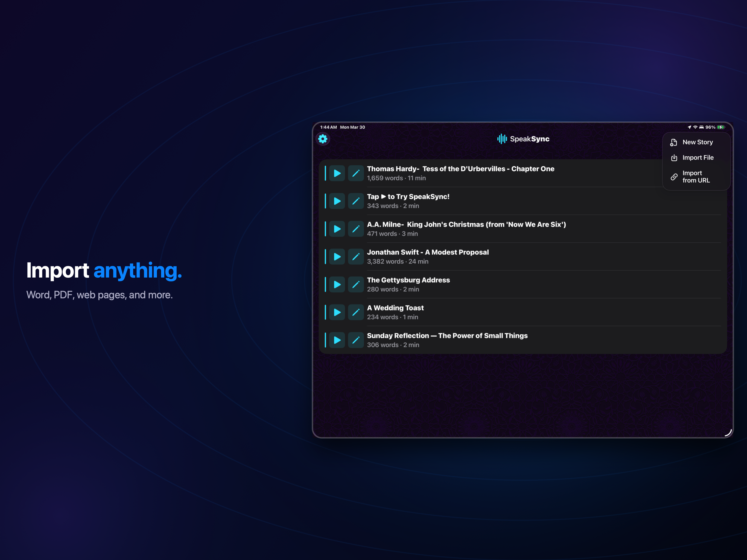Click the '1,659 words · 11 min' label

click(396, 178)
